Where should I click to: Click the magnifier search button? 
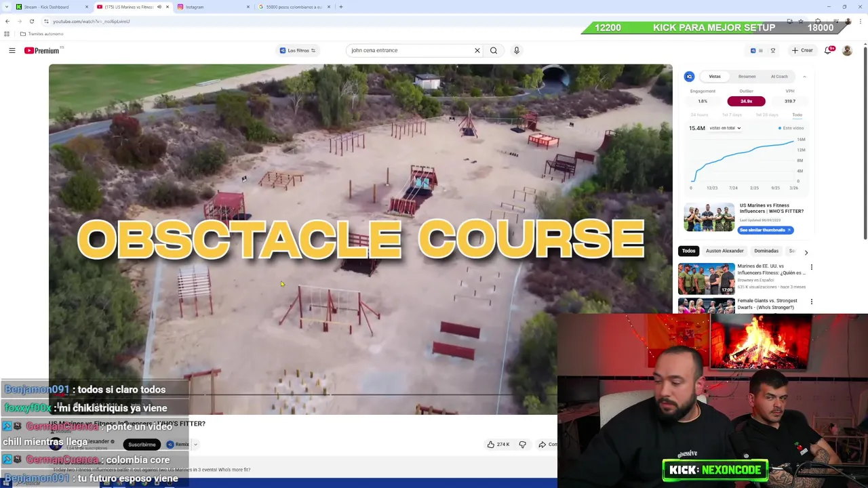[x=494, y=50]
